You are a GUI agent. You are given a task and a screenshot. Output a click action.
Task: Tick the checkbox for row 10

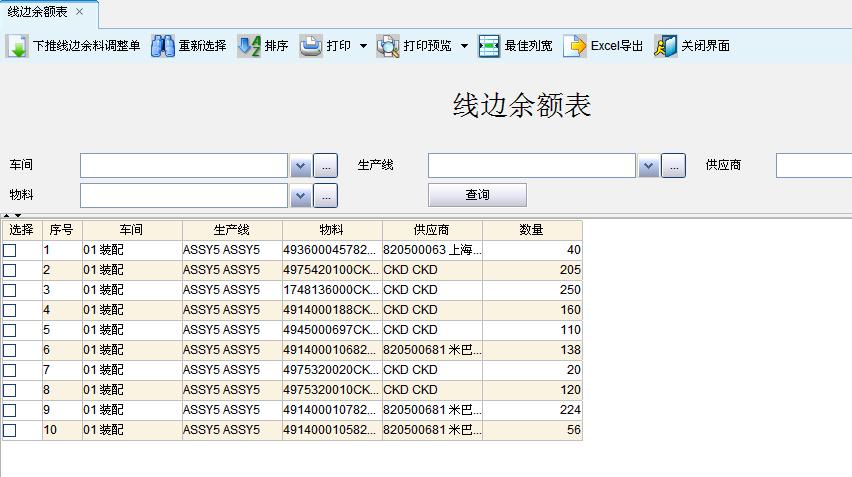[10, 430]
